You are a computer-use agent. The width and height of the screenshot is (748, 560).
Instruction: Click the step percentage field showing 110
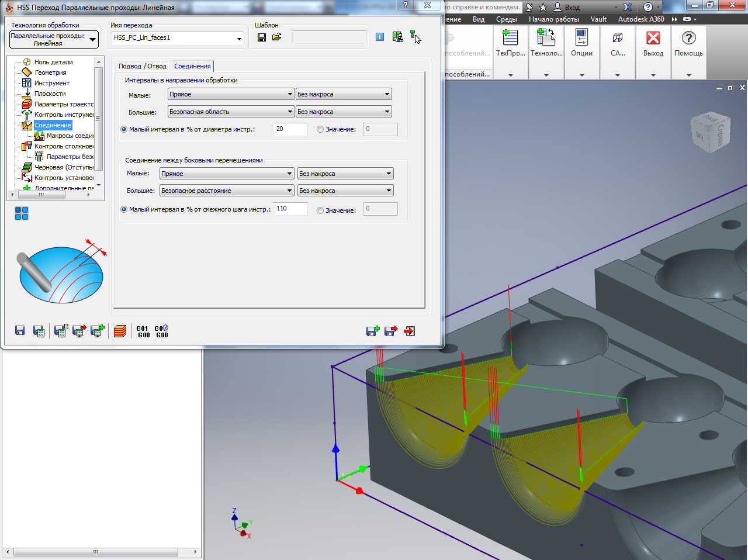tap(290, 209)
